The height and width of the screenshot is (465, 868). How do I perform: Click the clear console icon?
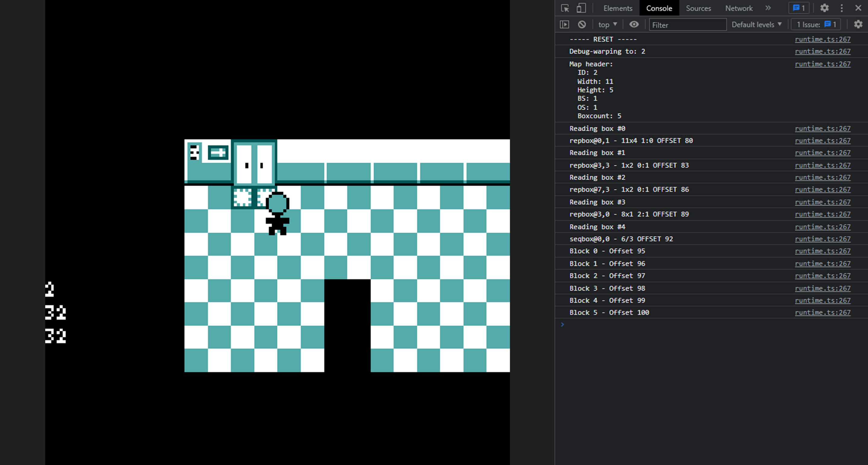point(582,25)
